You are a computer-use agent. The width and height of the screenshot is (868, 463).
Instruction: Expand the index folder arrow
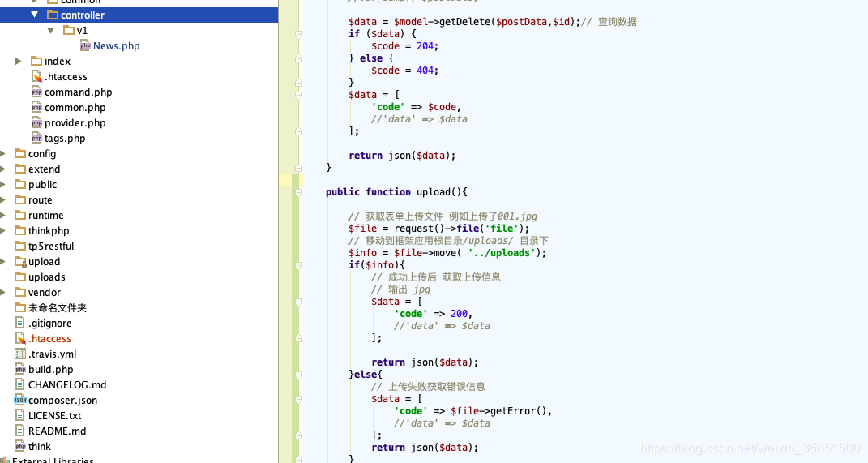pyautogui.click(x=19, y=61)
